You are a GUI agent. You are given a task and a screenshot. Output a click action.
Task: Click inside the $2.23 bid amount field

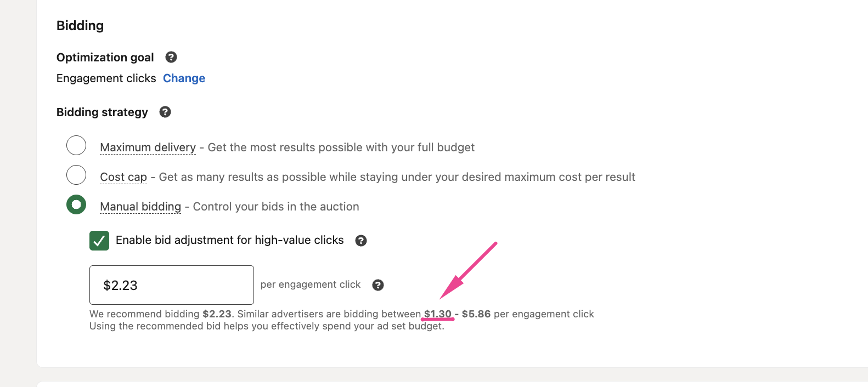[x=171, y=284]
